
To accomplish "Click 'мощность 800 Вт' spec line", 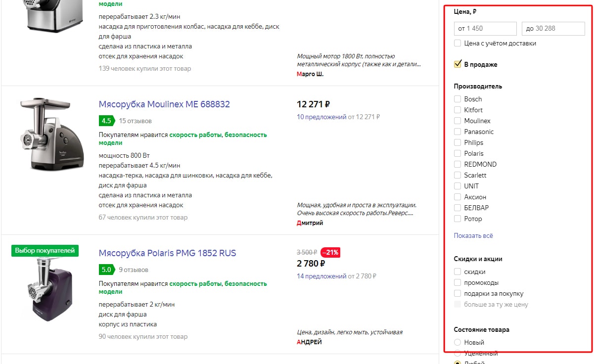I will pos(123,155).
